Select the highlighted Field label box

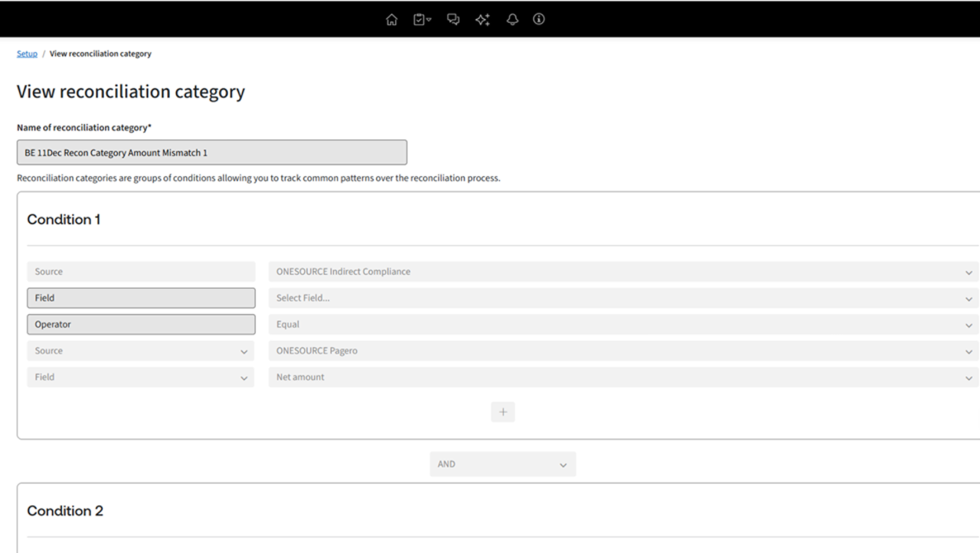(x=141, y=298)
